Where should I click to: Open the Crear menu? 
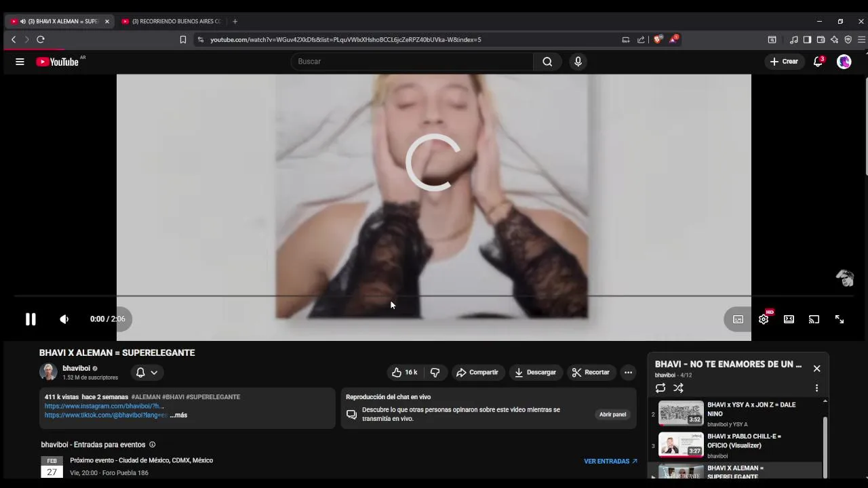click(x=784, y=62)
